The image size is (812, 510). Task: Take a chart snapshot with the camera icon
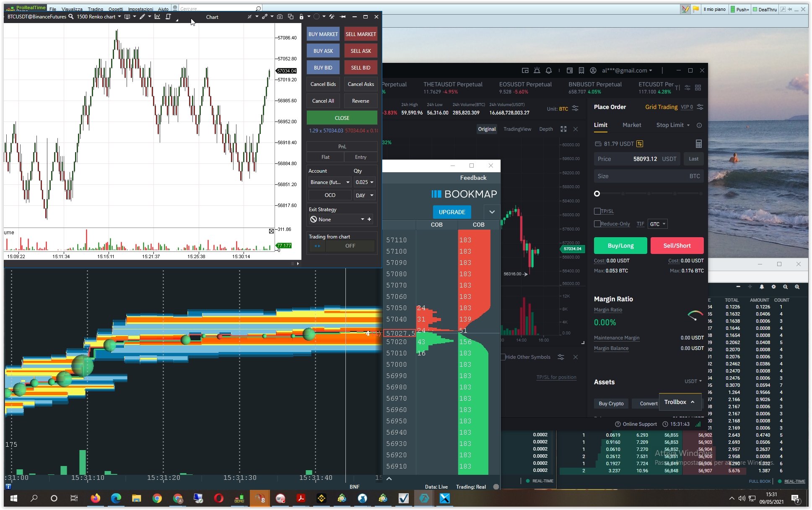pos(280,17)
